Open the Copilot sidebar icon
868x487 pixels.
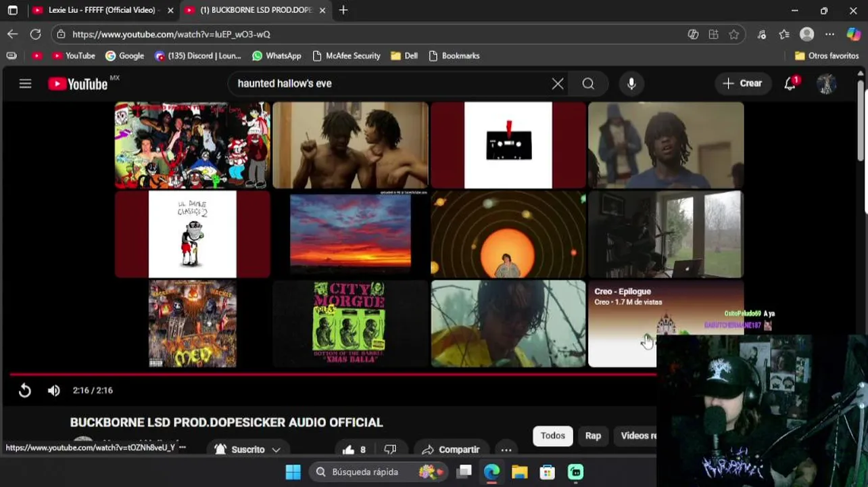tap(854, 34)
